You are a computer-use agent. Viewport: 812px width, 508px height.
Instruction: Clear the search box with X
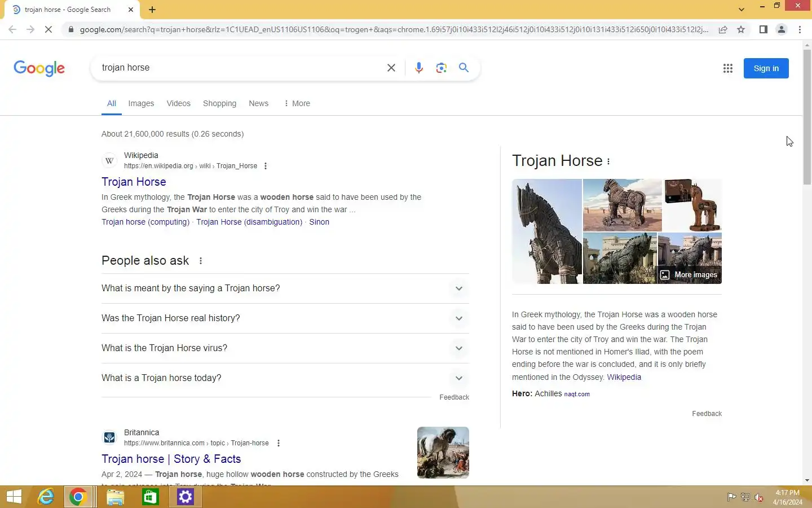click(391, 68)
